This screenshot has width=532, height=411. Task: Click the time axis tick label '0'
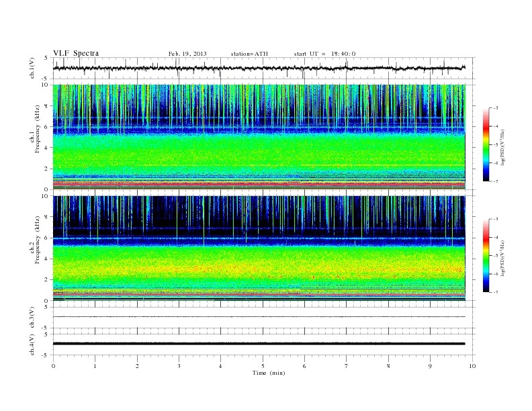[53, 366]
